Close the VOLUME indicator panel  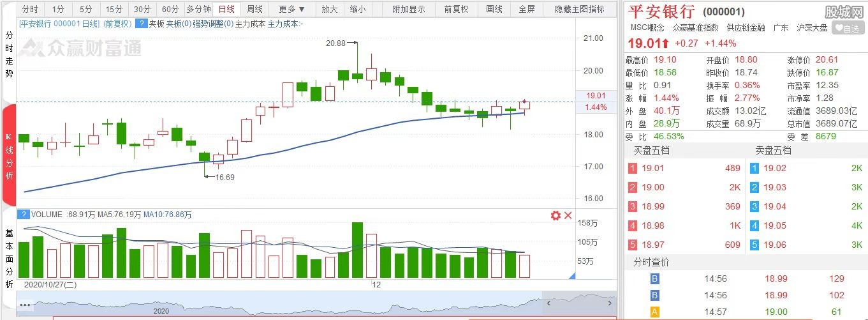(568, 216)
